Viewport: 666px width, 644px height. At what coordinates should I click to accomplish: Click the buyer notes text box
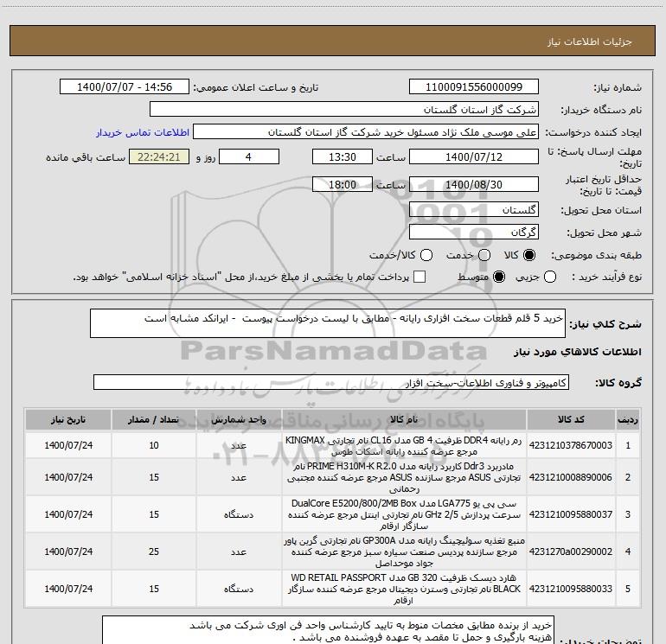click(328, 630)
